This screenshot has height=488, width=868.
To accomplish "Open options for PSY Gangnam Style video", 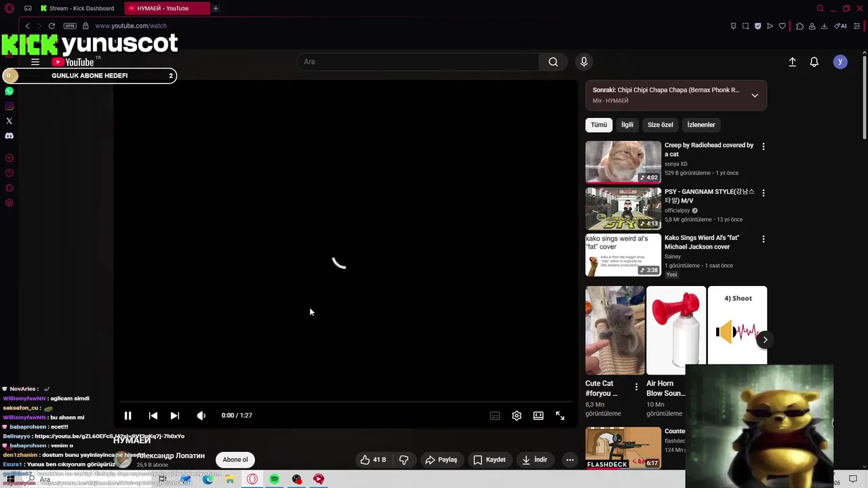I will [x=764, y=192].
